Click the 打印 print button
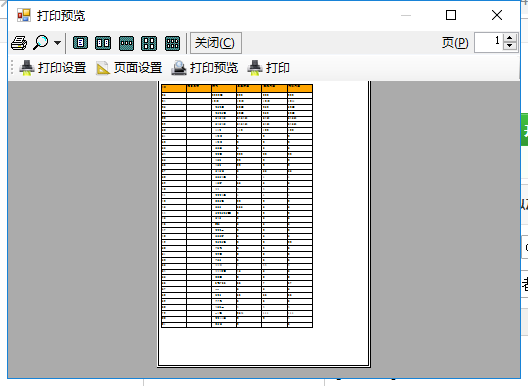This screenshot has width=528, height=386. [268, 68]
